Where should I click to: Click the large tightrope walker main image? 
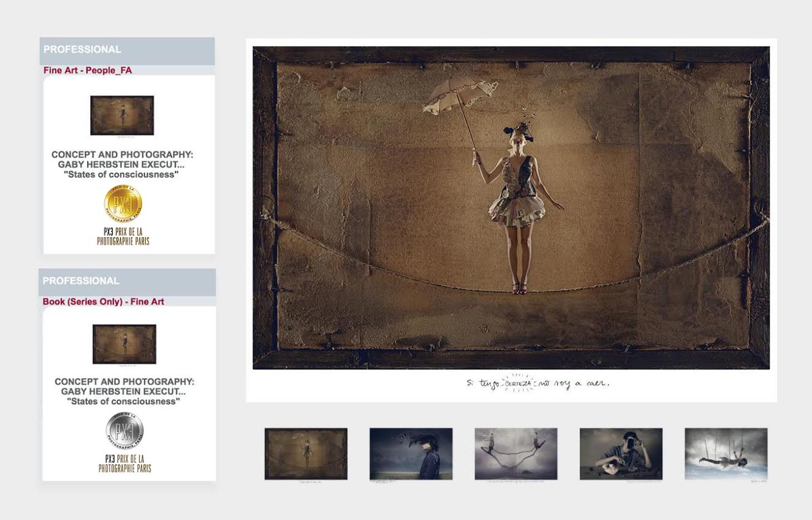click(x=511, y=208)
